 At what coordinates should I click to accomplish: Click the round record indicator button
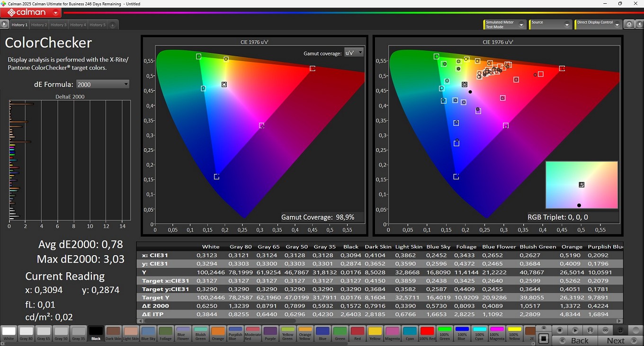[x=635, y=329]
